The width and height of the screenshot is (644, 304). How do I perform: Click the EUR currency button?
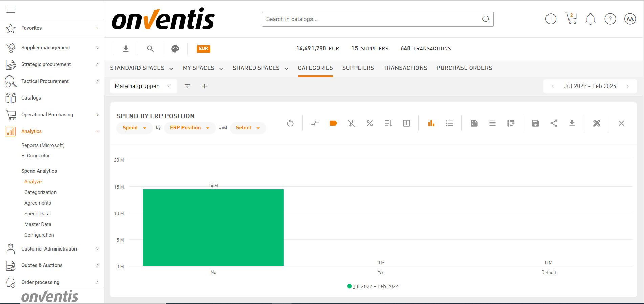click(x=203, y=49)
